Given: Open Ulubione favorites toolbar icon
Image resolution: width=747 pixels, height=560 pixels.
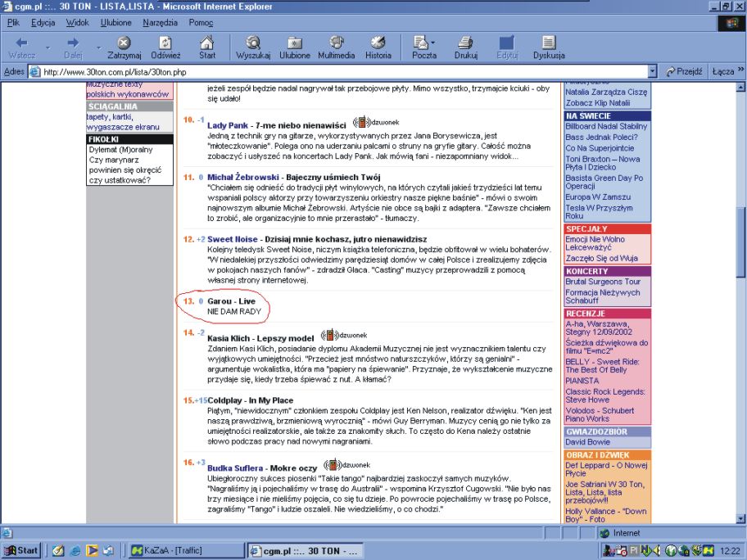Looking at the screenshot, I should 294,43.
